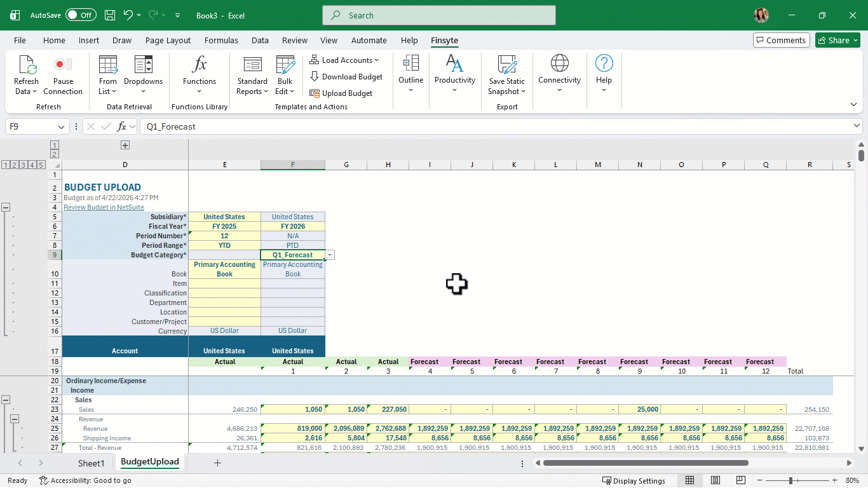Switch to the Formulas ribbon tab
The width and height of the screenshot is (868, 488).
coord(221,40)
